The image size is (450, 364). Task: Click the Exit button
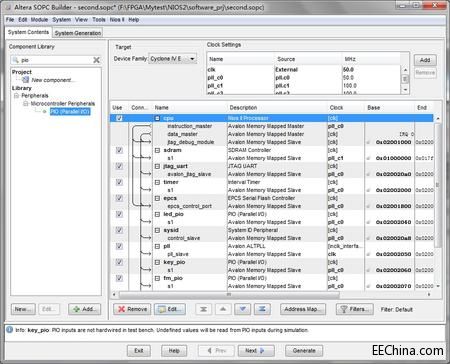tap(139, 351)
